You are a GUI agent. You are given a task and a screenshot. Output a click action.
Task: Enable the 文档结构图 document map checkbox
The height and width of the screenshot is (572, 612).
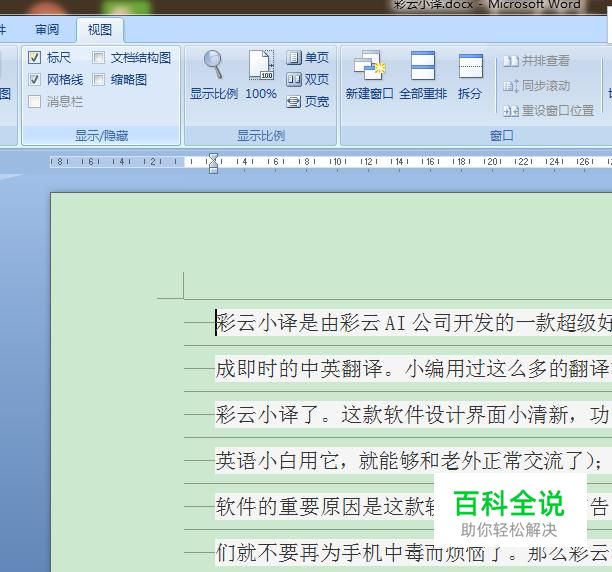(x=98, y=58)
